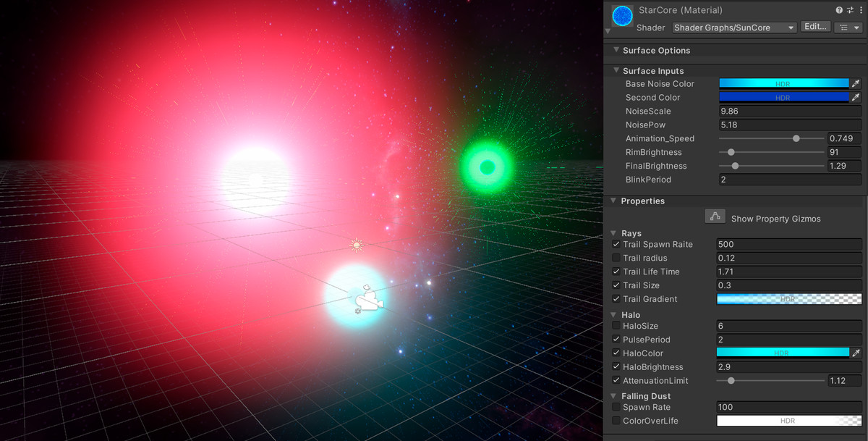Image resolution: width=868 pixels, height=441 pixels.
Task: Disable the HaloBrightness checkbox
Action: [616, 367]
